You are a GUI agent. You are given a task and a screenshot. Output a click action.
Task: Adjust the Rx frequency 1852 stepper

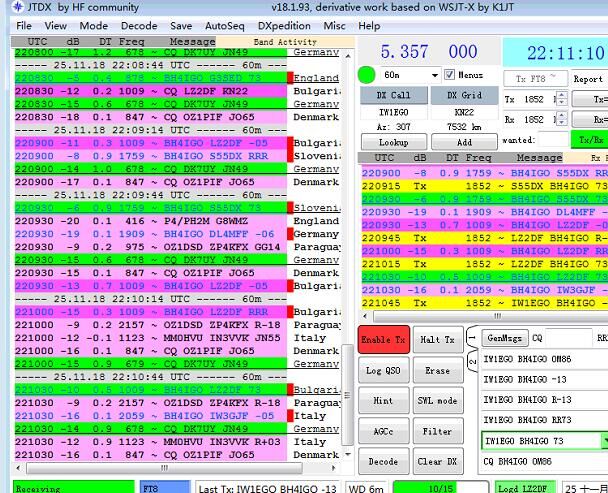coord(561,119)
